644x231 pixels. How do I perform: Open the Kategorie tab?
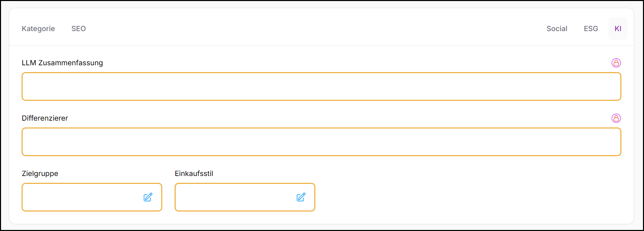coord(38,29)
